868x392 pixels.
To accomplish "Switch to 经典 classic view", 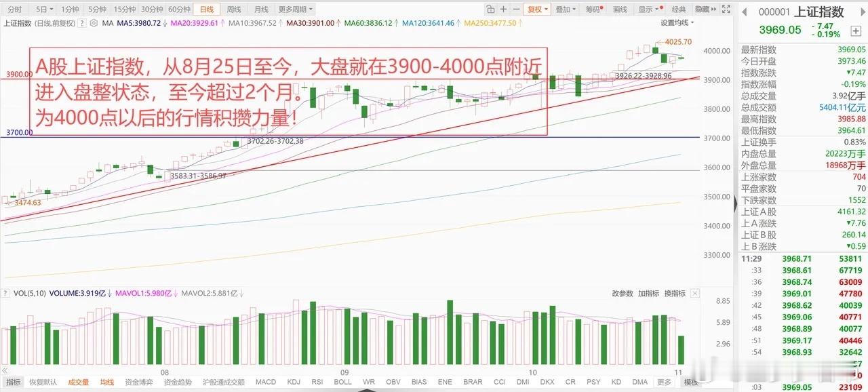I will tap(679, 8).
